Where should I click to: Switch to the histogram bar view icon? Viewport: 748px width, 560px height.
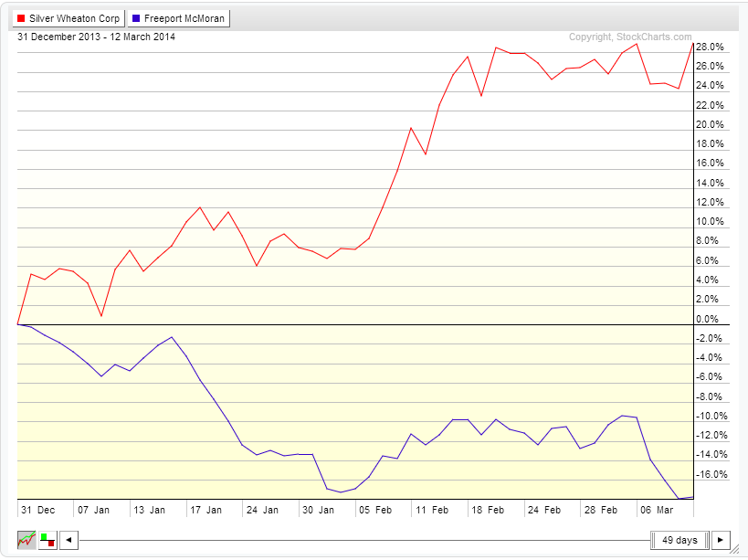point(47,540)
